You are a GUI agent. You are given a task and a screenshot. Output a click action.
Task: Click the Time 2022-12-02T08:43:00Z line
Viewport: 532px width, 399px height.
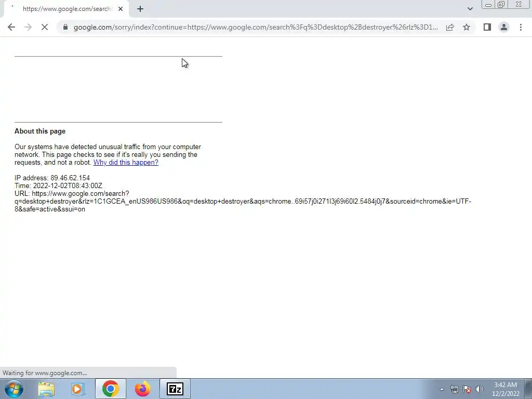click(58, 185)
